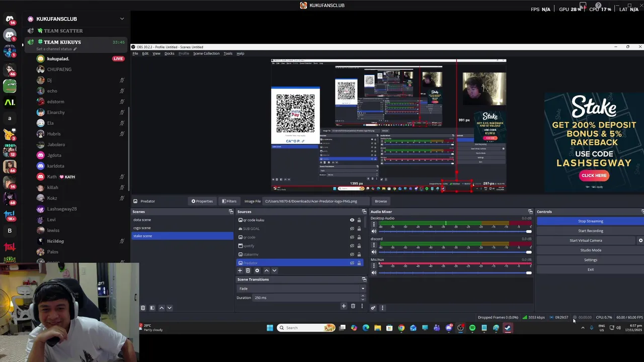Show the spotify source
The image size is (644, 362).
coord(352,246)
